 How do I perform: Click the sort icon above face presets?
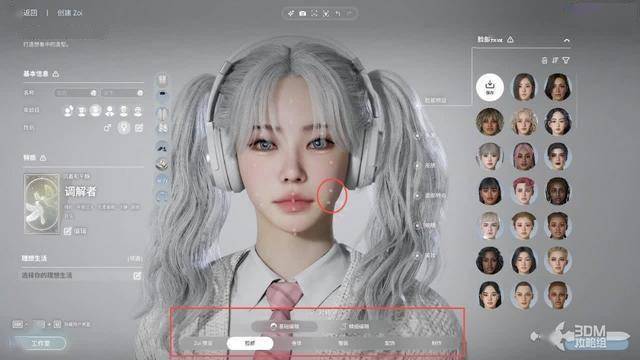click(x=555, y=60)
